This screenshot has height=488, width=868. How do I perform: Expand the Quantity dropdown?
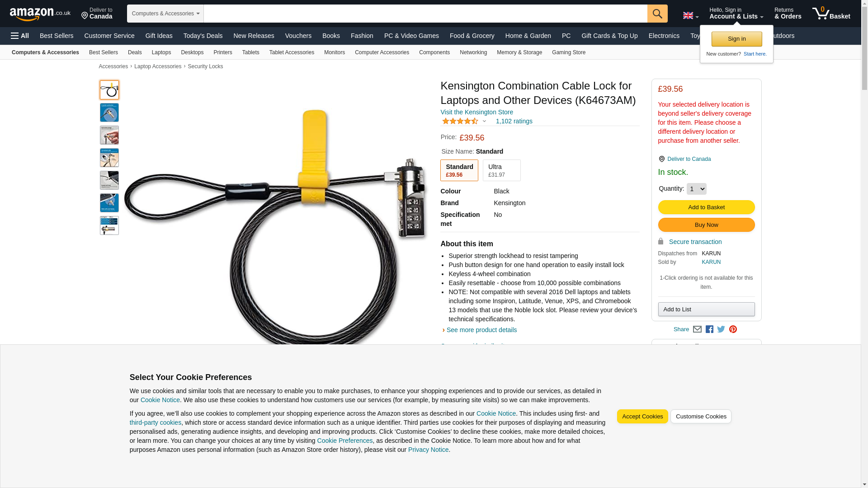(697, 189)
